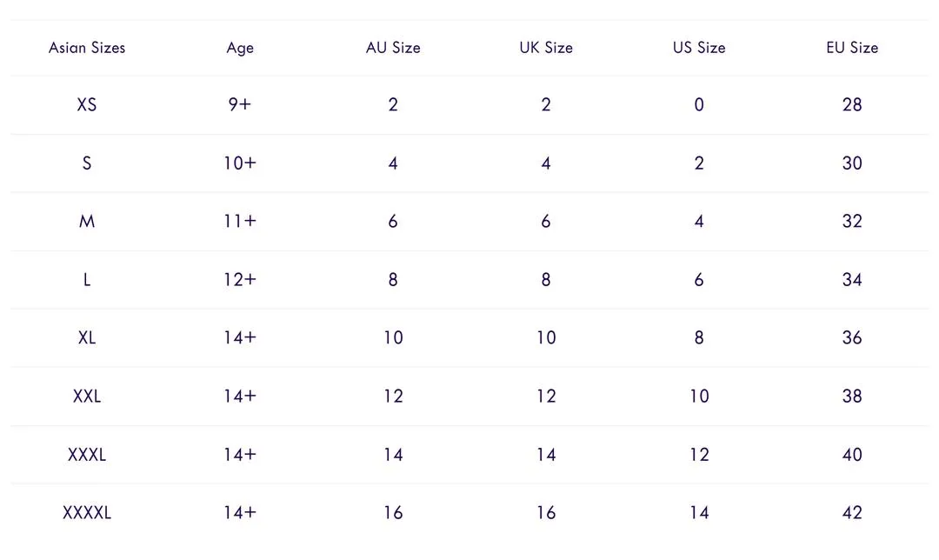Screen dimensions: 939x560
Task: Click the XXL size row label
Action: tap(87, 396)
